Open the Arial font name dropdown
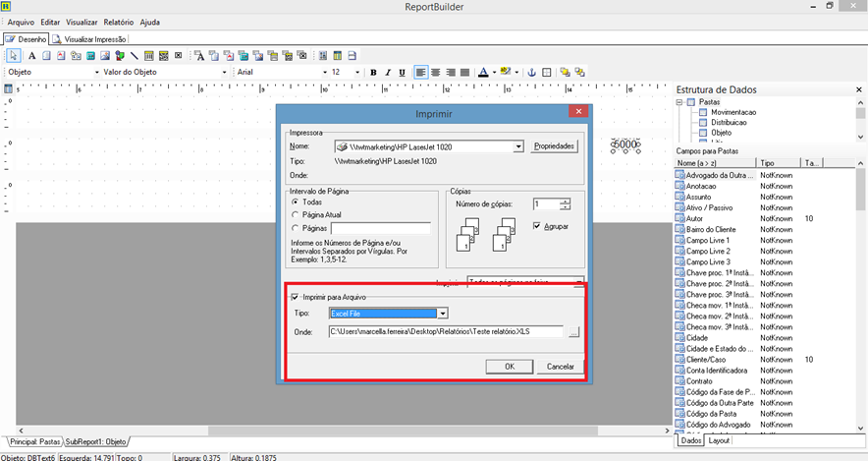Viewport: 868px width, 461px height. 325,72
